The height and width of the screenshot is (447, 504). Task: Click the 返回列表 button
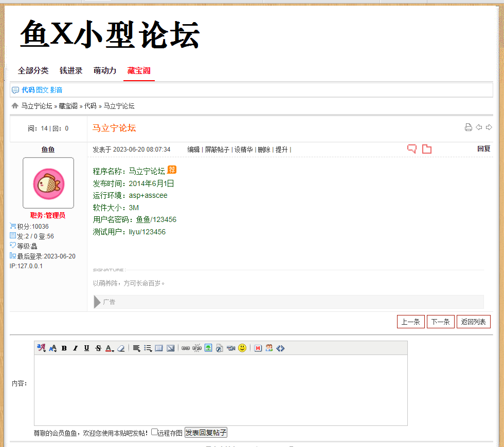[474, 322]
